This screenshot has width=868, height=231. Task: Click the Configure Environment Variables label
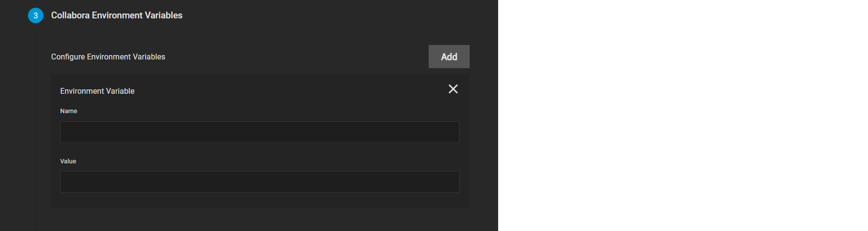[108, 57]
